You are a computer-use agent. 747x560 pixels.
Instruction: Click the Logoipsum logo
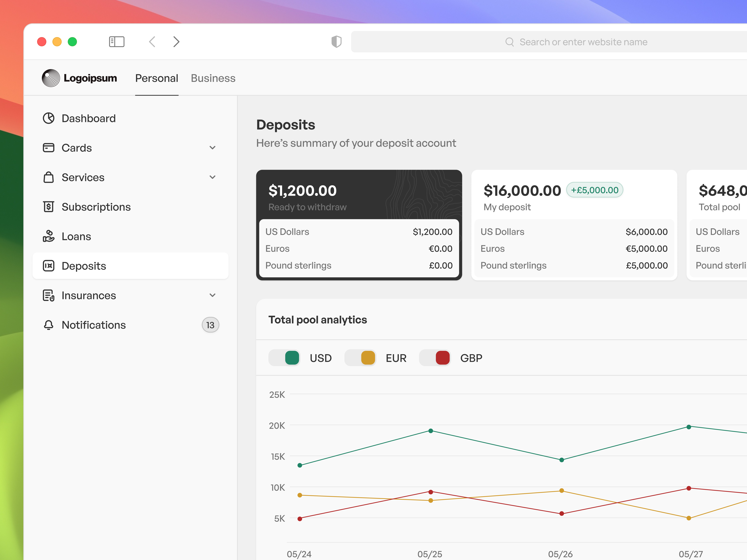tap(79, 78)
